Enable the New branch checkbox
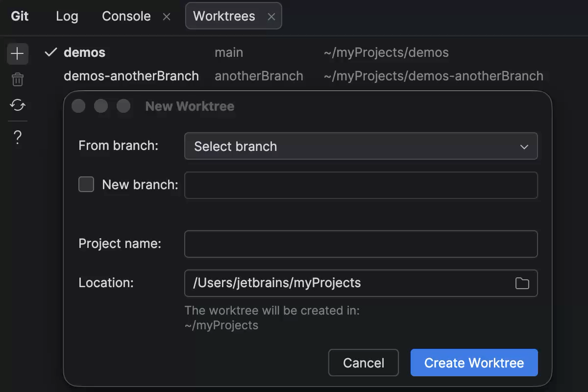Screen dimensions: 588x392 (86, 185)
